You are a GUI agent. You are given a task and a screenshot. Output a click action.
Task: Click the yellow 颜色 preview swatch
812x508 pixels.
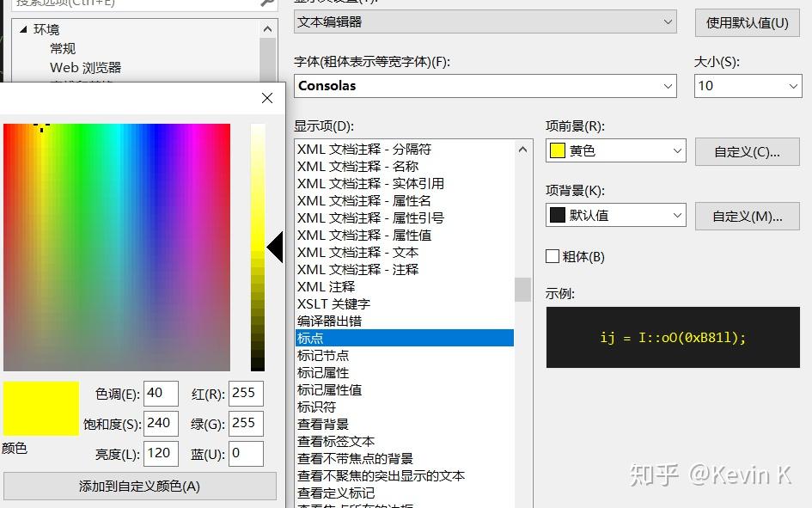(40, 409)
